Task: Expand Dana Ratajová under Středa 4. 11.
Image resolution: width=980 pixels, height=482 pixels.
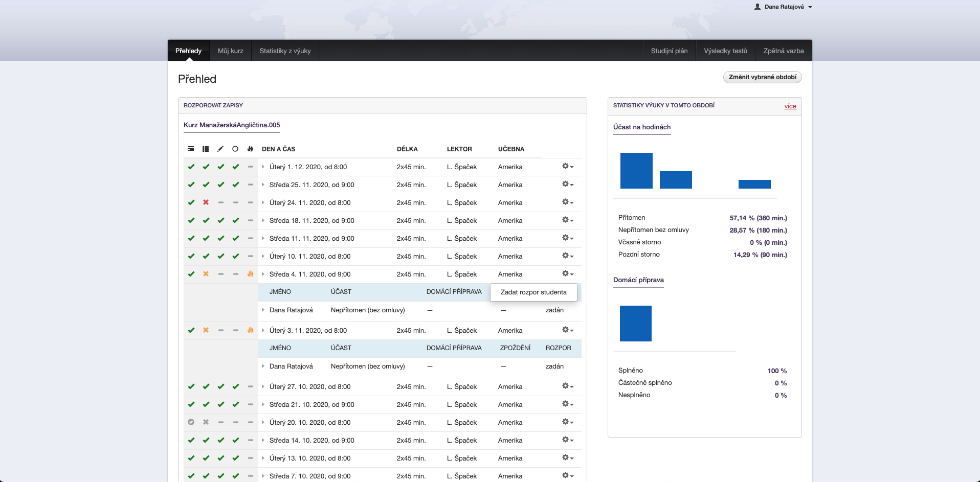Action: (x=263, y=310)
